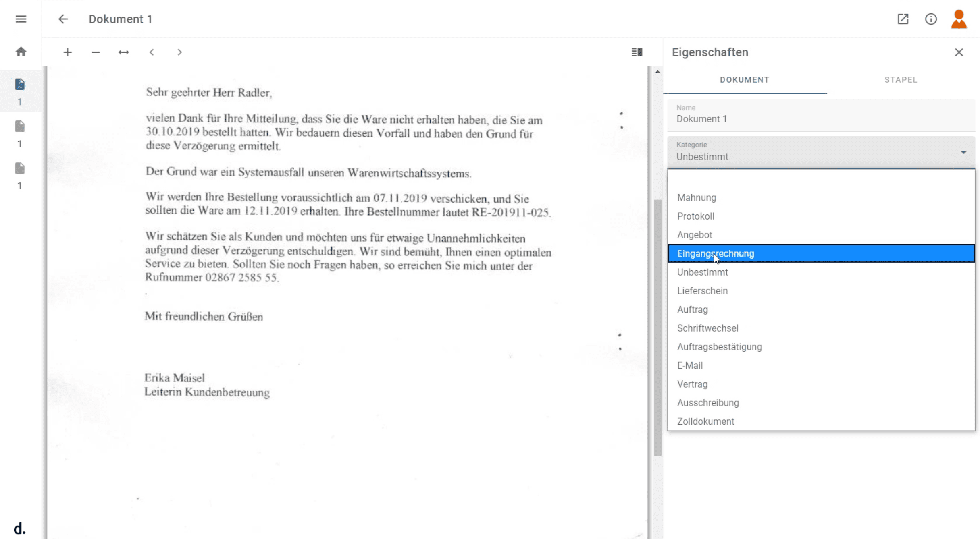Pick Auftragsbestätigung in category list
This screenshot has height=539, width=980.
coord(821,346)
